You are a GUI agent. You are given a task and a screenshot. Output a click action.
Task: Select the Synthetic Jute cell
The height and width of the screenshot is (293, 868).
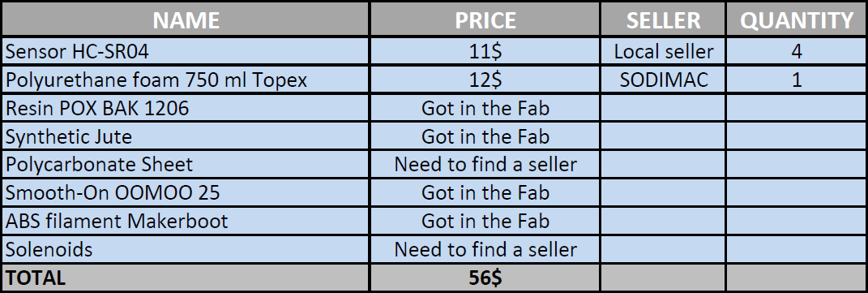point(186,136)
